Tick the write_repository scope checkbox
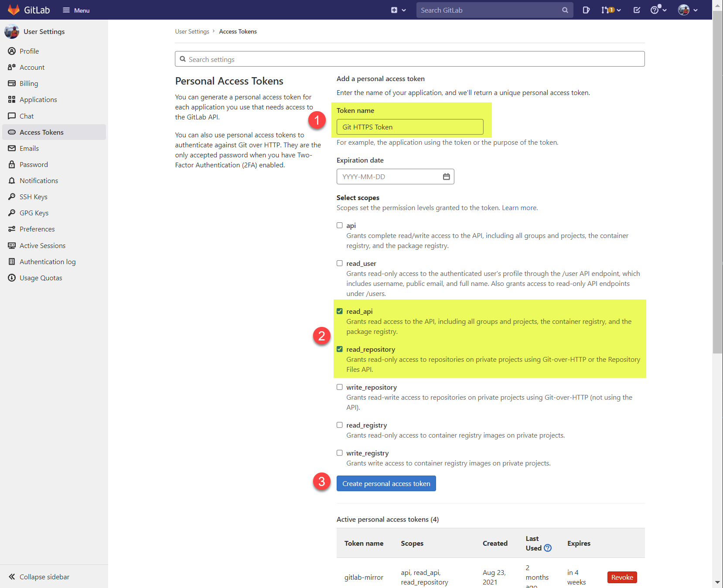Image resolution: width=723 pixels, height=588 pixels. [x=340, y=387]
